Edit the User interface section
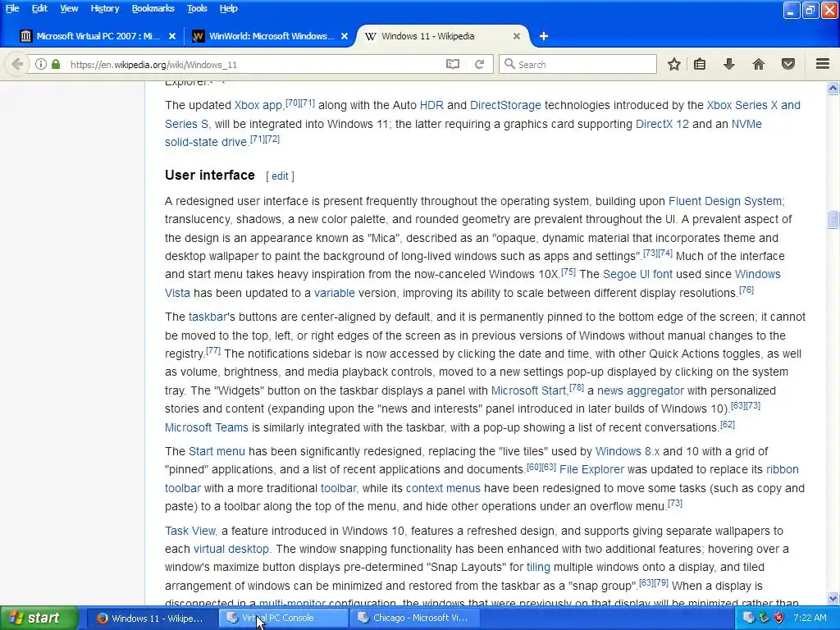The image size is (840, 630). pos(280,176)
